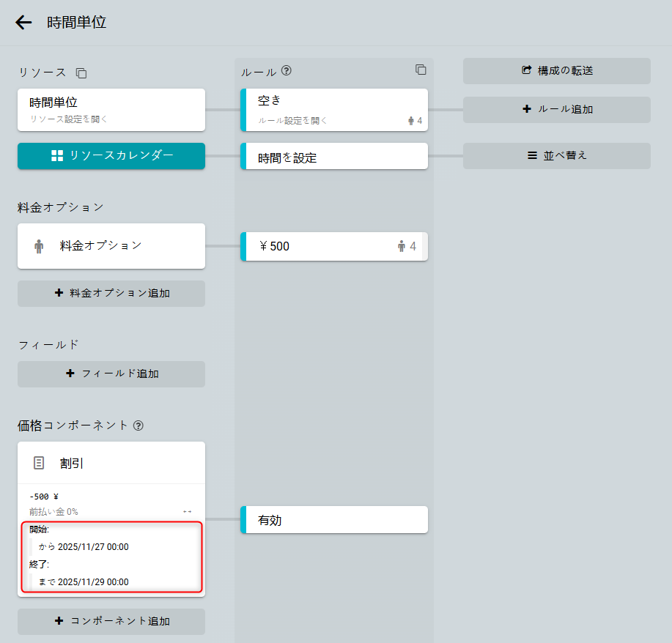Click the help icon beside 価格コンポーネント
672x643 pixels.
point(139,425)
